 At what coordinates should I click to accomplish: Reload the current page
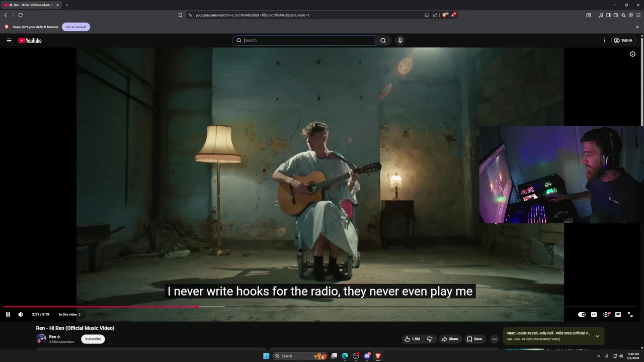pyautogui.click(x=21, y=15)
